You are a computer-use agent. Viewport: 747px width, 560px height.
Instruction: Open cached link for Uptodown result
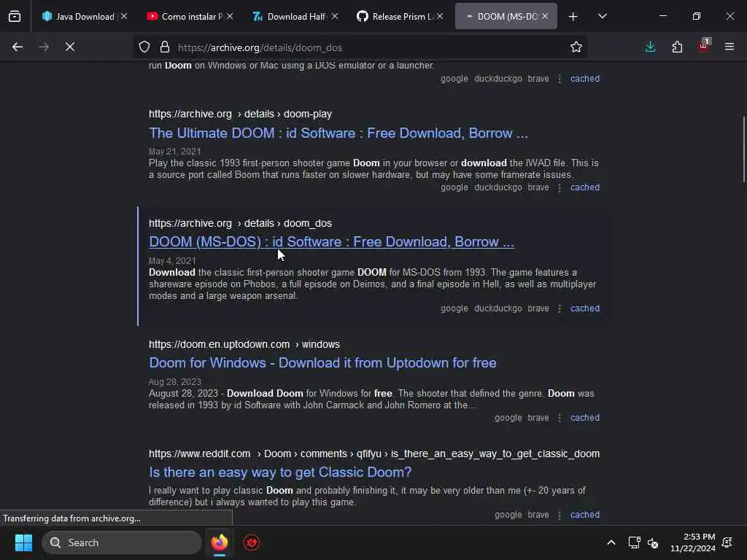pos(585,418)
